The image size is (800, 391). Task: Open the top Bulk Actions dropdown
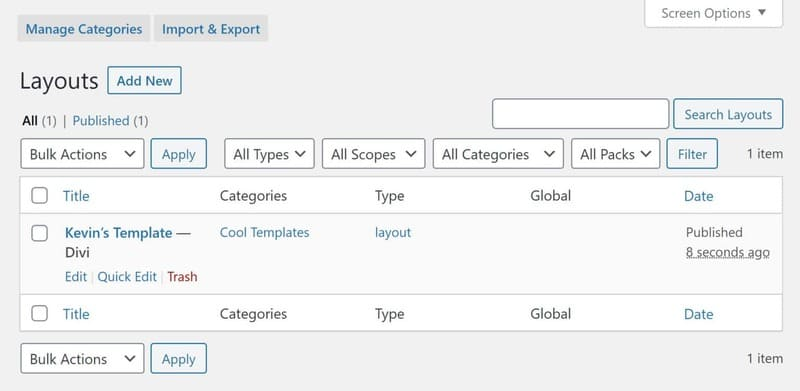click(x=83, y=154)
